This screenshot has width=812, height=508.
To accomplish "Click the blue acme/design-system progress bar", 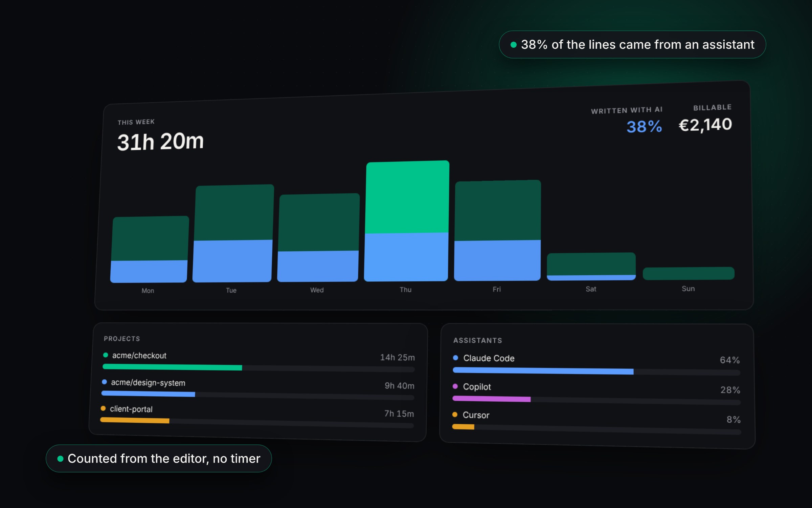I will click(x=148, y=394).
